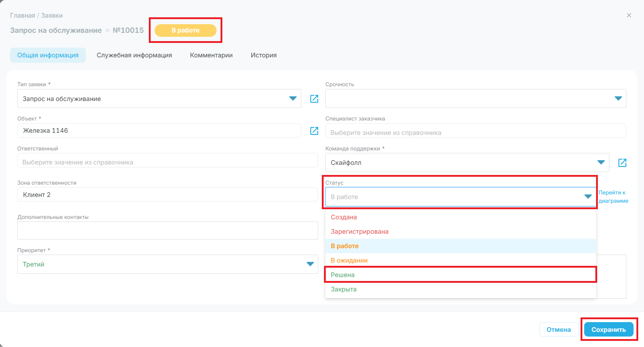Open external link icon beside Команда поддержки
This screenshot has width=644, height=347.
[622, 163]
